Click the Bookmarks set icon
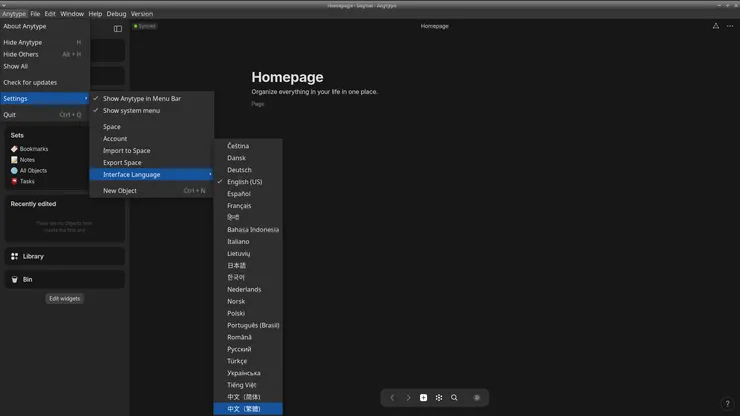 14,149
